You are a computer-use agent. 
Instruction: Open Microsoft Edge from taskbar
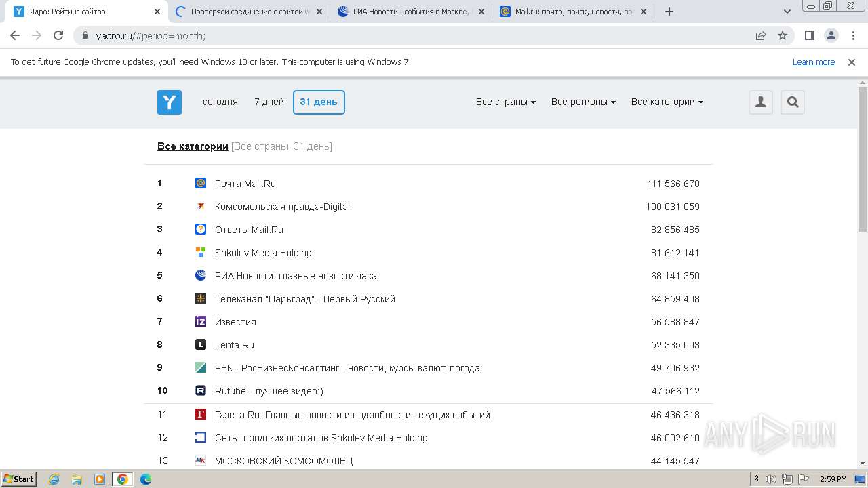[x=146, y=479]
